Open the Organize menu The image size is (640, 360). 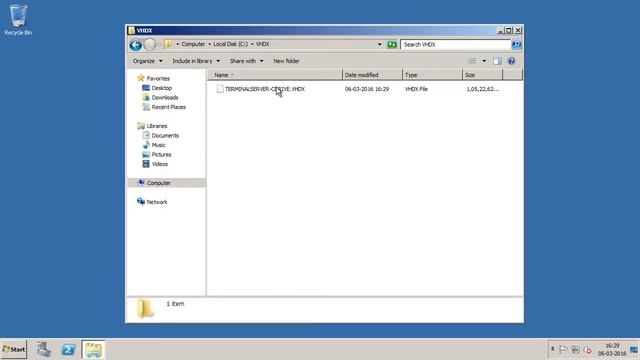point(147,61)
